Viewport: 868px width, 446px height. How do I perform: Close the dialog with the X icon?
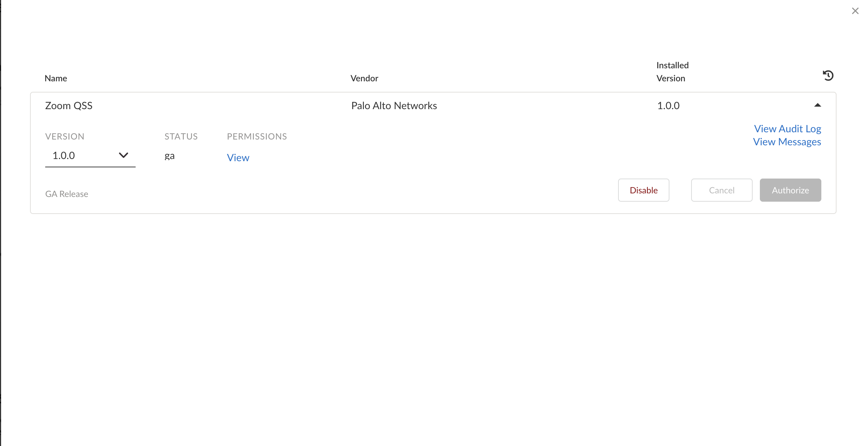(x=855, y=11)
